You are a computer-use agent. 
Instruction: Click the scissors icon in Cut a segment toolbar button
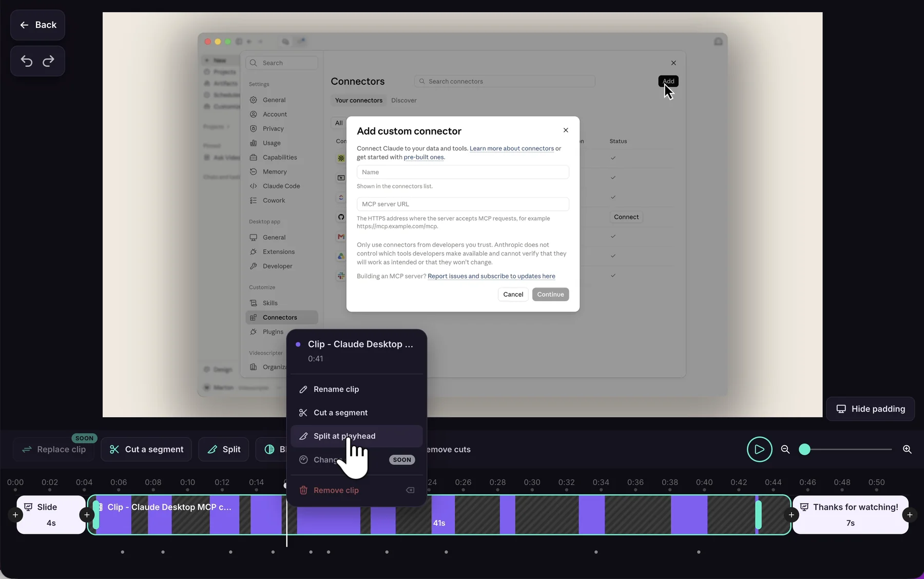coord(114,449)
